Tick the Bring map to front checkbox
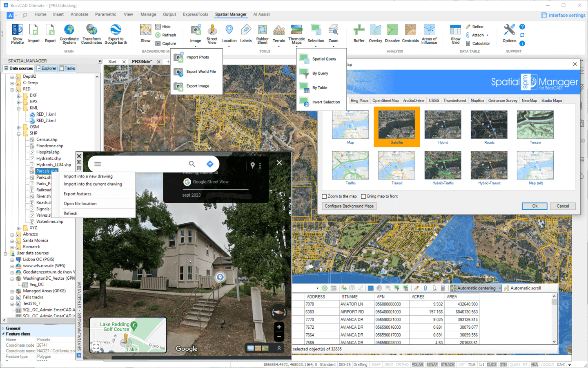 coord(363,196)
